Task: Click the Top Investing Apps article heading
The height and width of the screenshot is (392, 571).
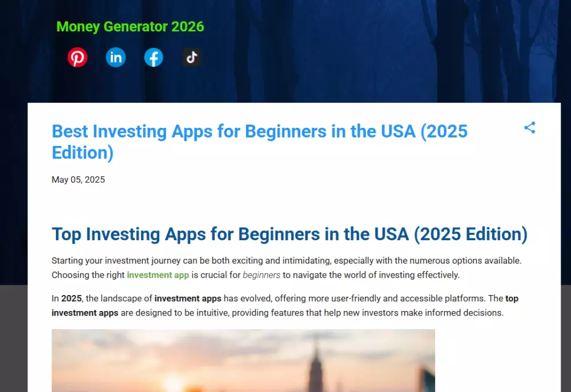Action: coord(289,235)
